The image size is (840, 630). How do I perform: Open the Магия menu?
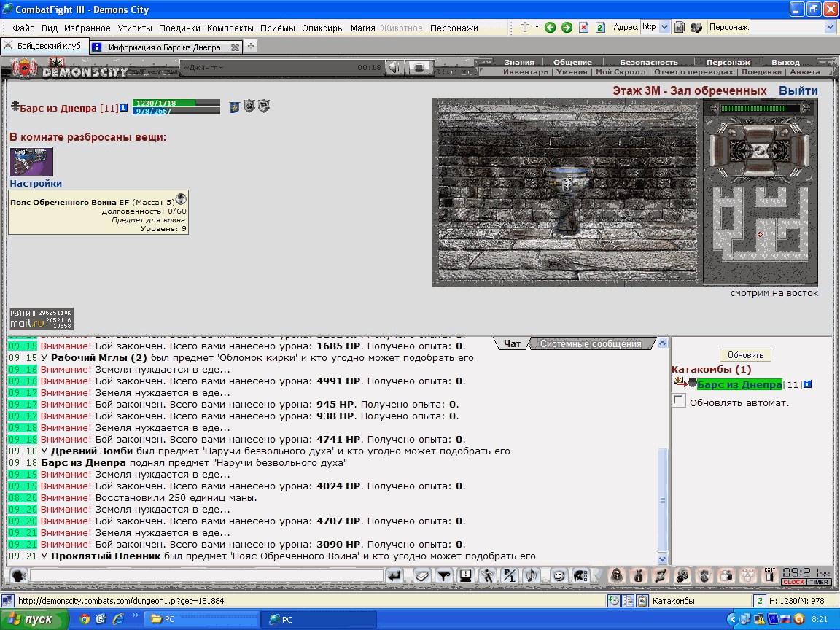click(x=362, y=28)
